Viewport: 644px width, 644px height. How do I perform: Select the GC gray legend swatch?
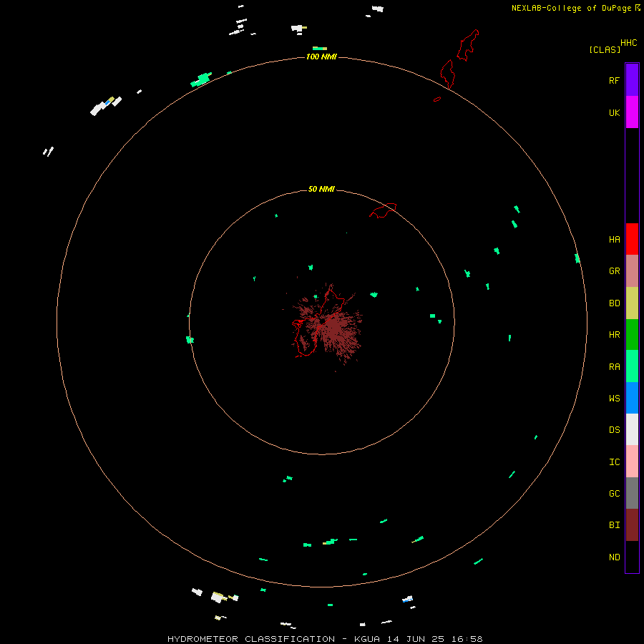(632, 493)
